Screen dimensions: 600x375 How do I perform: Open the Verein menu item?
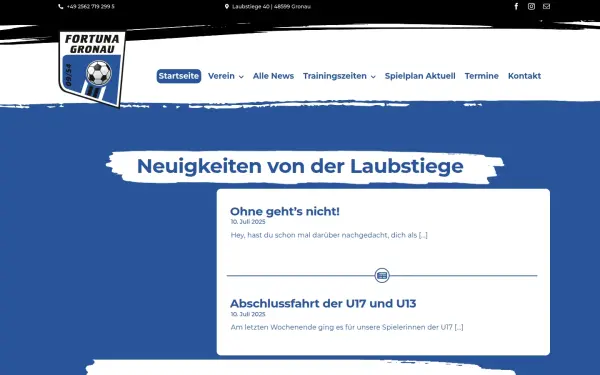coord(221,76)
